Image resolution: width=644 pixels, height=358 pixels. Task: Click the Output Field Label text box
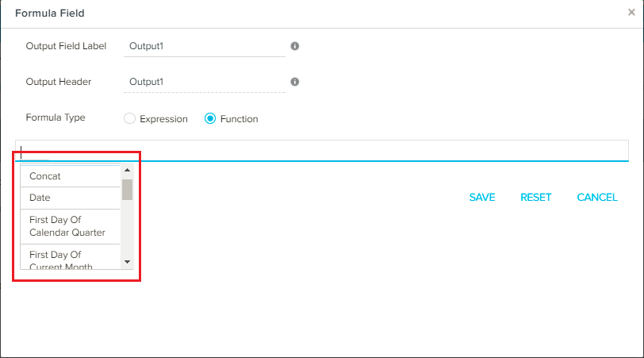[x=205, y=46]
